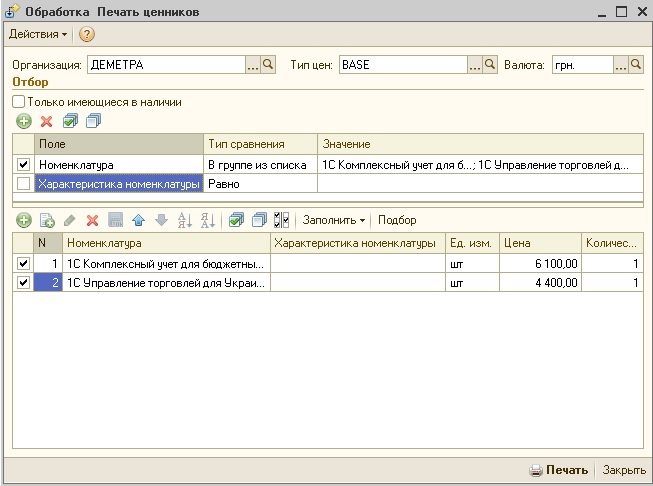Viewport: 653px width, 486px height.
Task: Open Тип цен record with magnifier icon
Action: [490, 65]
